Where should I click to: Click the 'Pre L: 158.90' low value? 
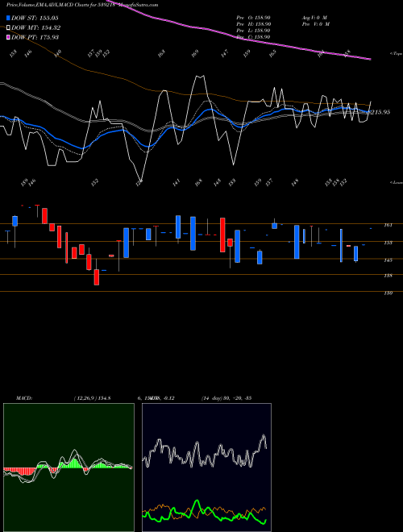pyautogui.click(x=253, y=30)
